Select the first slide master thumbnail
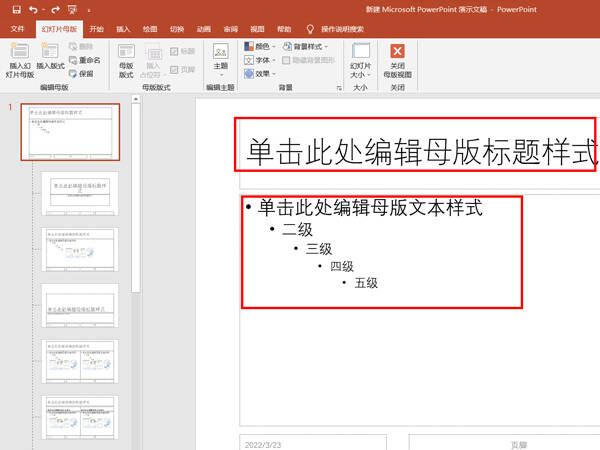 click(x=70, y=132)
